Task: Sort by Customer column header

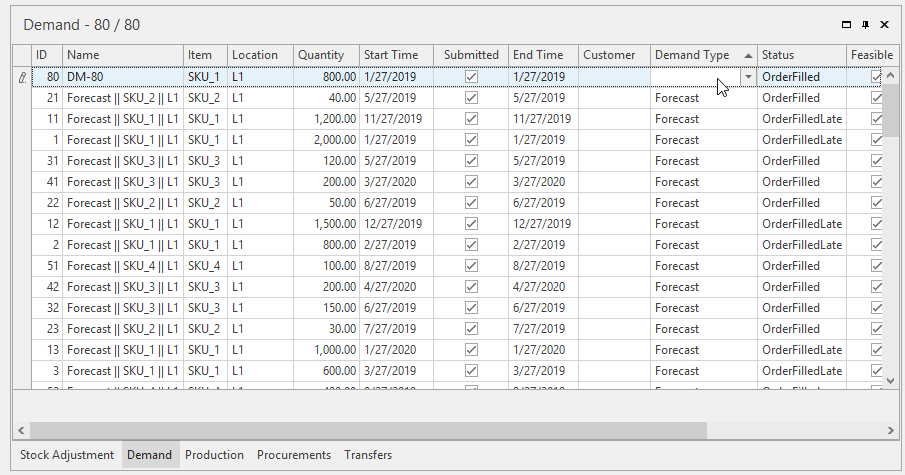Action: [614, 55]
